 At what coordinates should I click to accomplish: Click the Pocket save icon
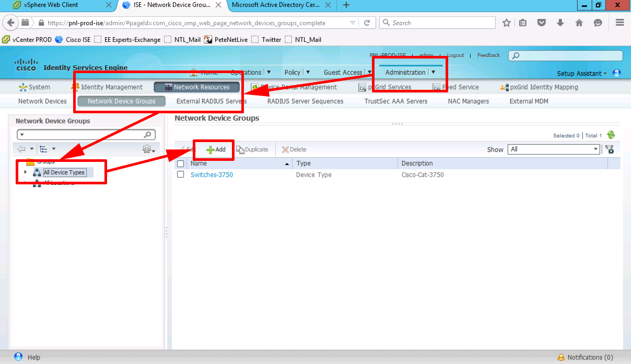(542, 23)
